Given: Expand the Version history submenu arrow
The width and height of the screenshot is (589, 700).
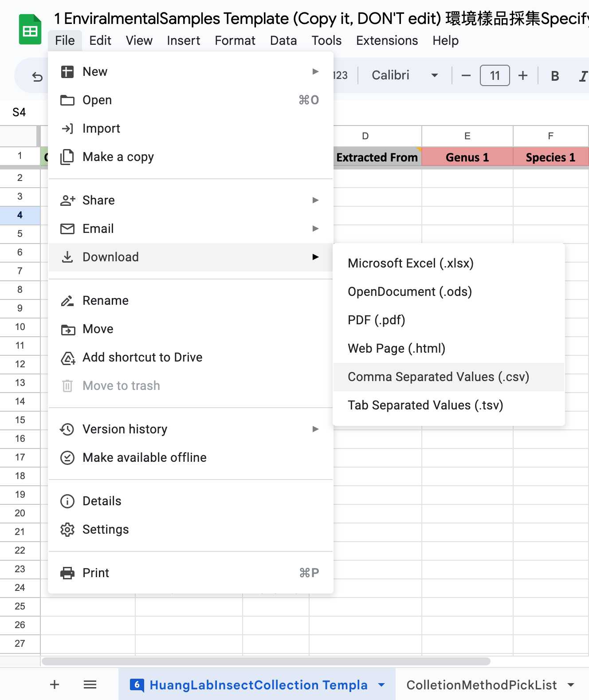Looking at the screenshot, I should coord(315,429).
